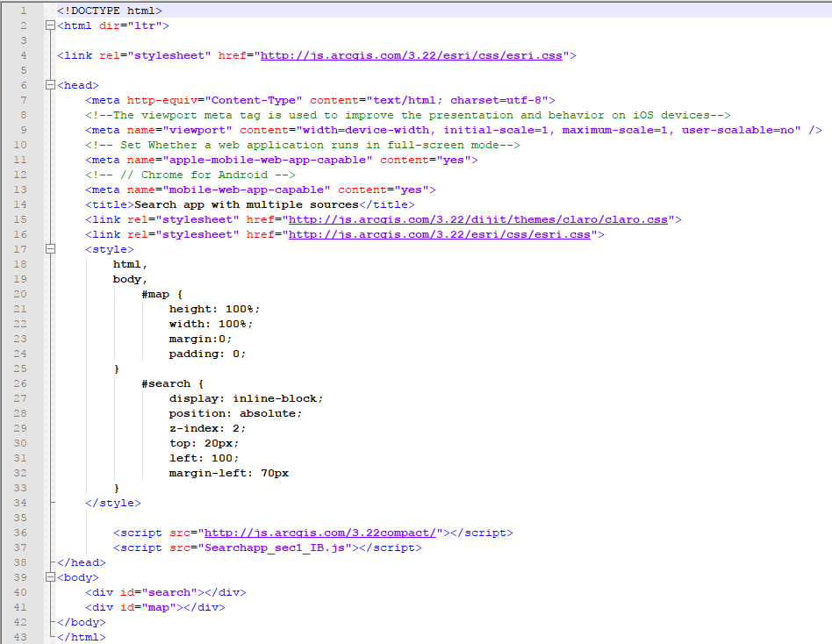The width and height of the screenshot is (832, 644).
Task: Click line number 1 in the margin
Action: (x=24, y=11)
